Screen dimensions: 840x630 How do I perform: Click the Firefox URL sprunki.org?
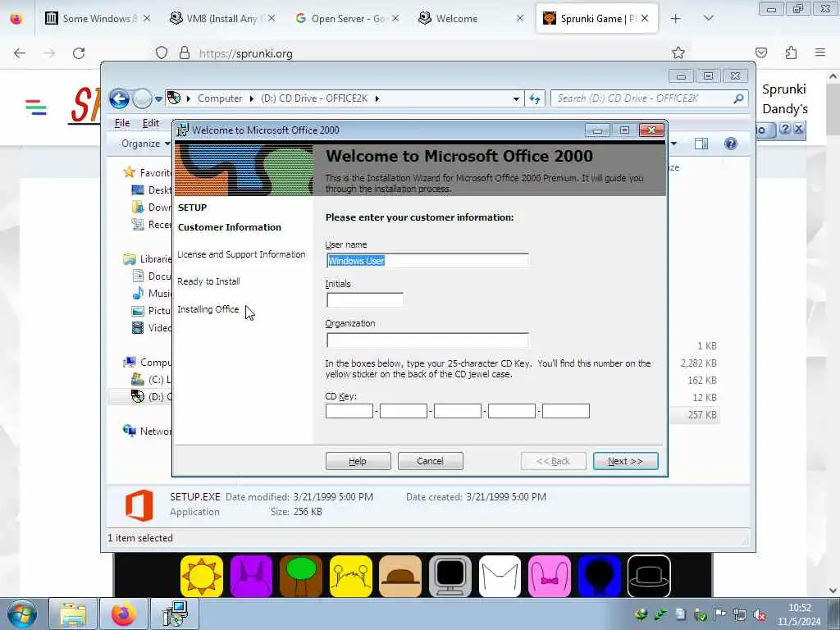[x=246, y=53]
